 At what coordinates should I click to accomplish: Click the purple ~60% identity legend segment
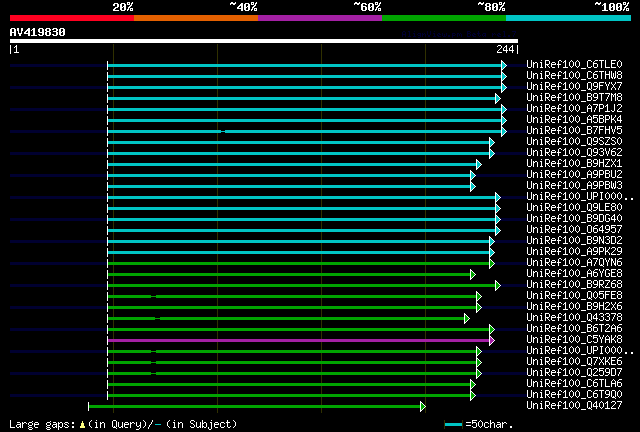pyautogui.click(x=320, y=18)
